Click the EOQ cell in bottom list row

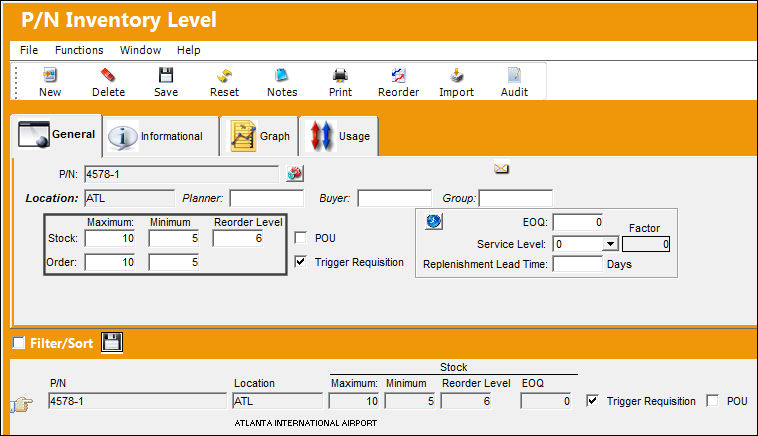[546, 401]
